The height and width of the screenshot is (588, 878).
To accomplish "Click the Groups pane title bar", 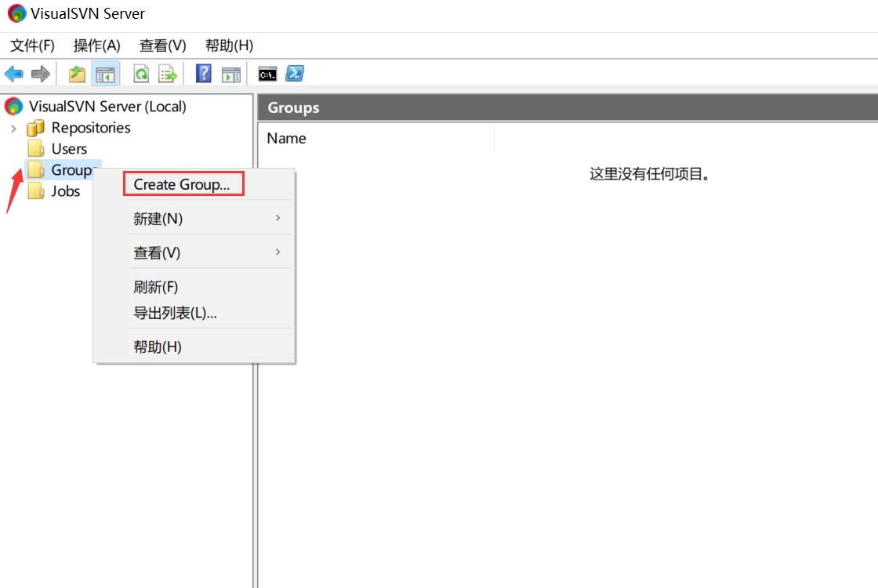I will 568,107.
